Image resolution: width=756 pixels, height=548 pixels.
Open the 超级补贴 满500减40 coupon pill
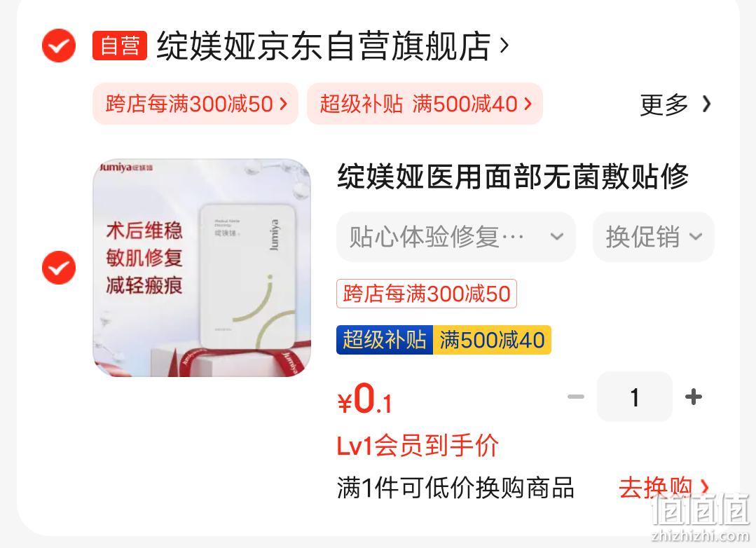pyautogui.click(x=425, y=104)
